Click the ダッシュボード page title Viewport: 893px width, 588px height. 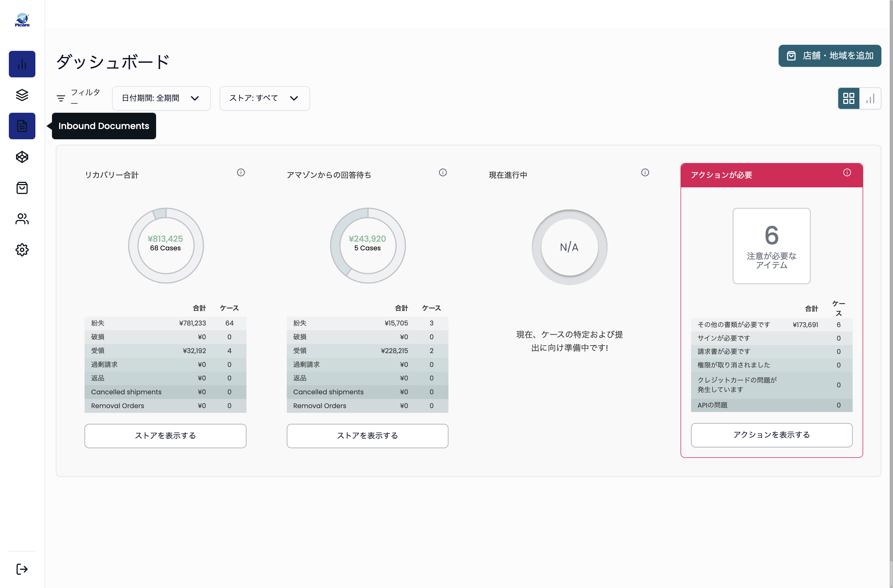[x=113, y=62]
